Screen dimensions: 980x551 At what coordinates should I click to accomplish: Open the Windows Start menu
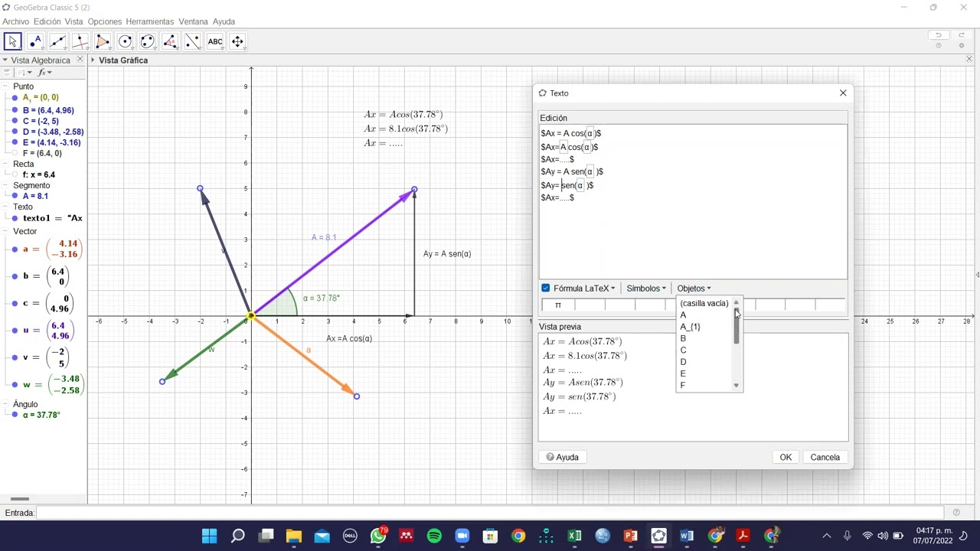pos(209,536)
